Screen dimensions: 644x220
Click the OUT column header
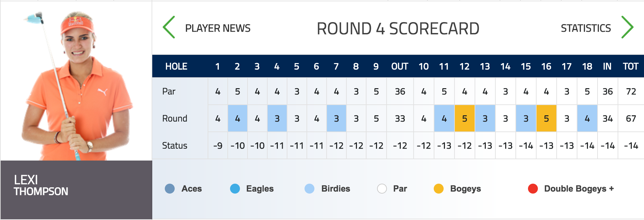coord(400,66)
